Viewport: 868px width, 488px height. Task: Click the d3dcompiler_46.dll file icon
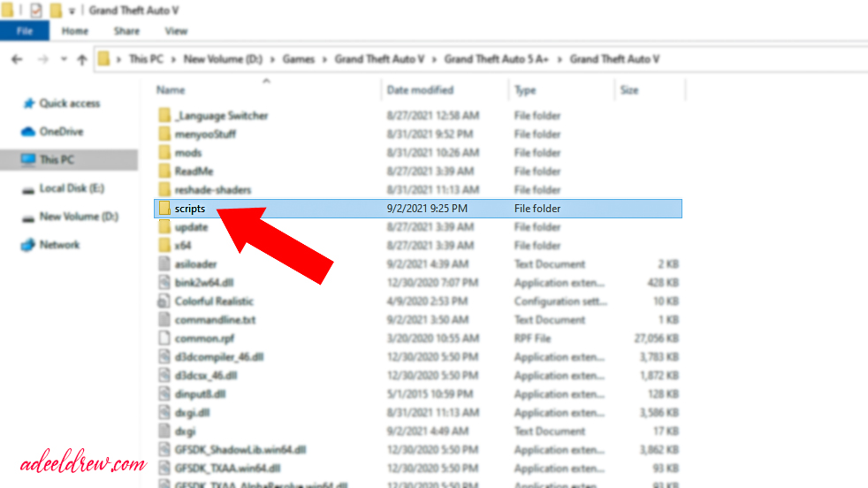[164, 357]
